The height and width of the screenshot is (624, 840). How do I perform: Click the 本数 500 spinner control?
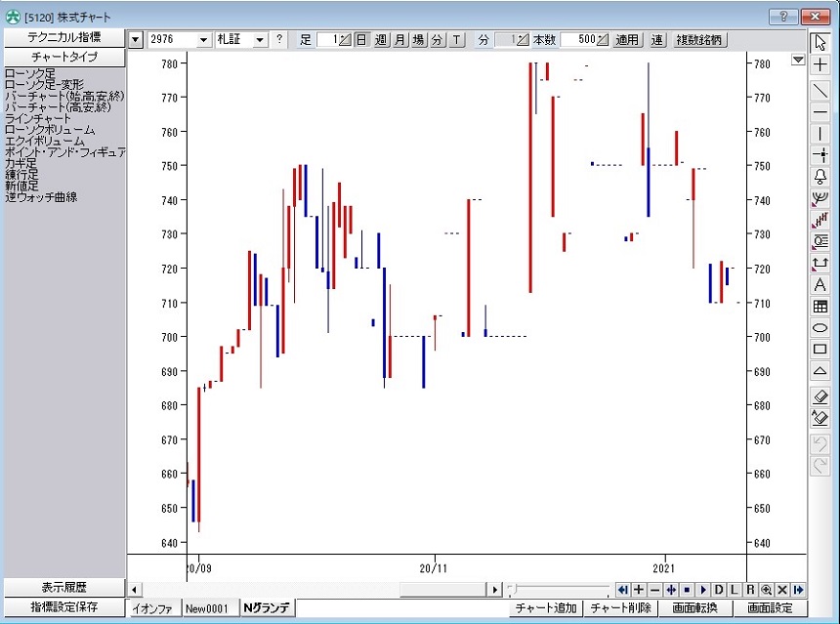603,40
